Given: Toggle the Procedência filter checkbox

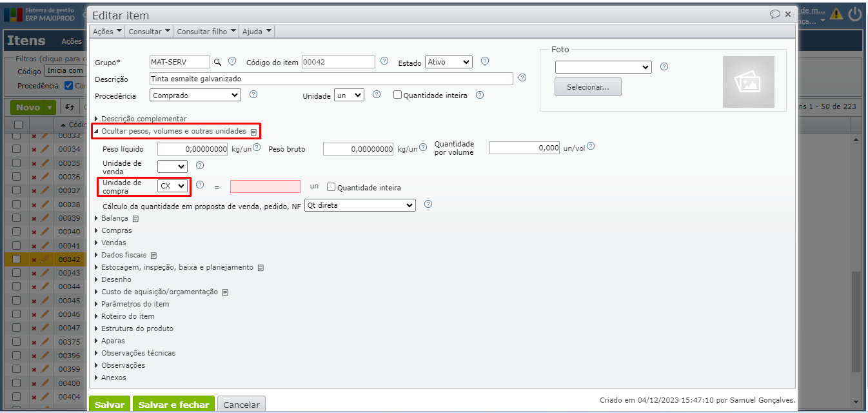Looking at the screenshot, I should (69, 85).
